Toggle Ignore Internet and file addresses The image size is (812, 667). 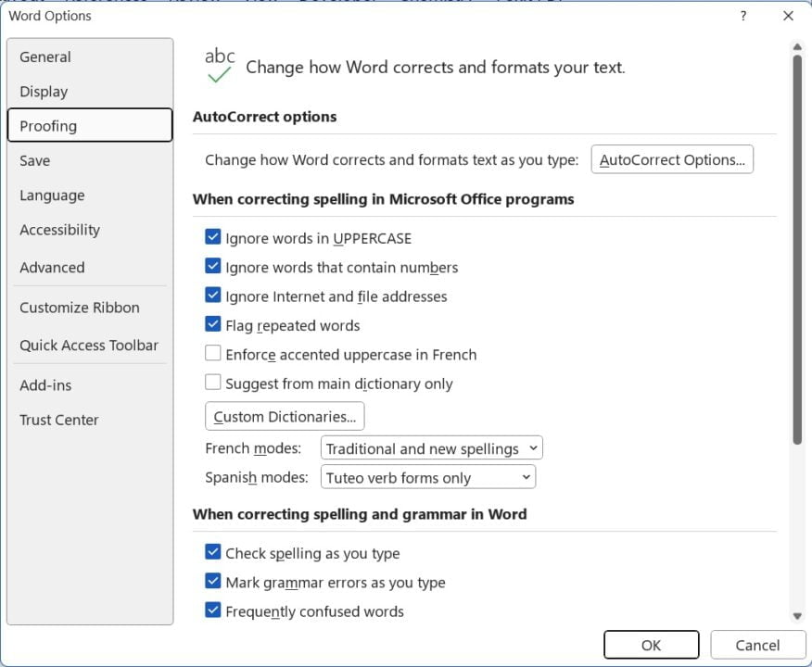pos(213,296)
